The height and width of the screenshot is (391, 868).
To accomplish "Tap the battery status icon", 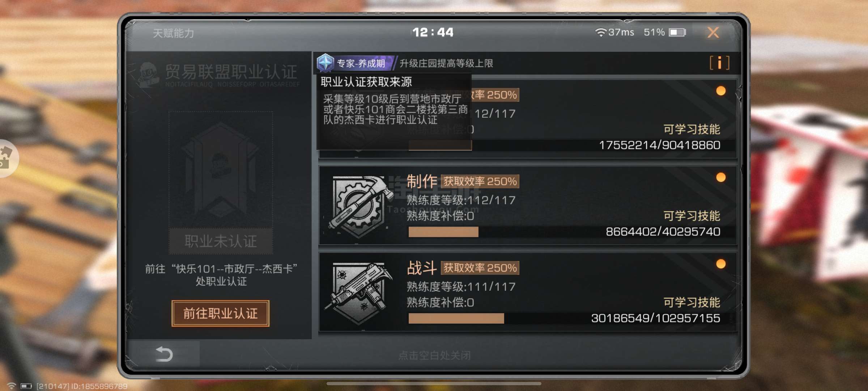I will click(x=677, y=33).
